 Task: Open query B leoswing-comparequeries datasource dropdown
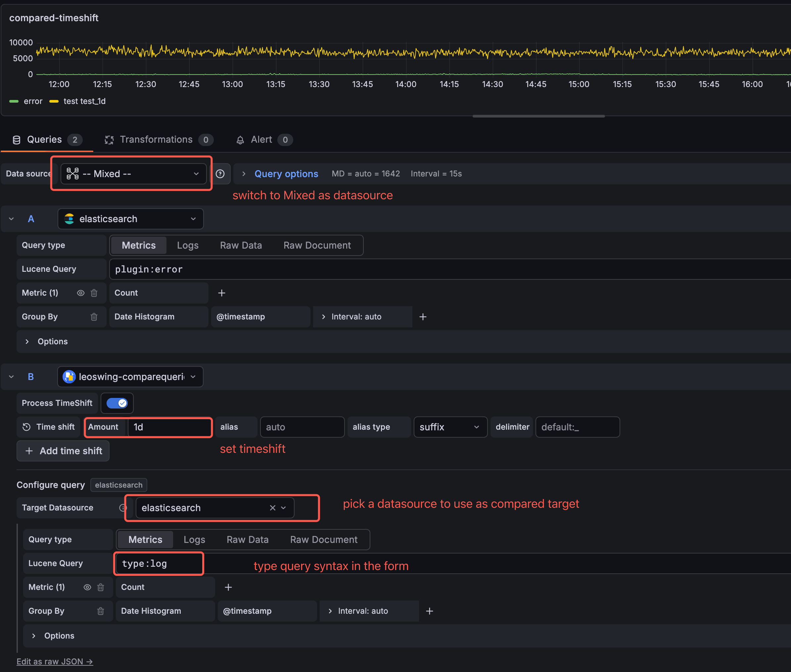[x=130, y=377]
